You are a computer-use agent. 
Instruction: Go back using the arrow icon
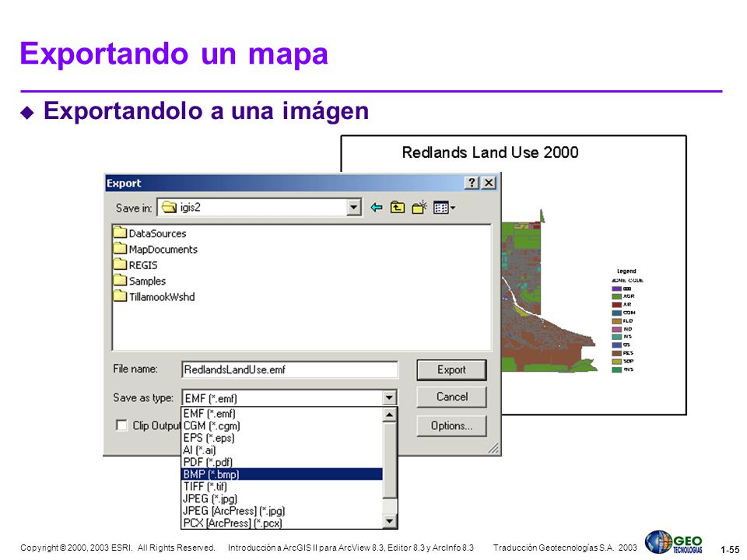[377, 208]
